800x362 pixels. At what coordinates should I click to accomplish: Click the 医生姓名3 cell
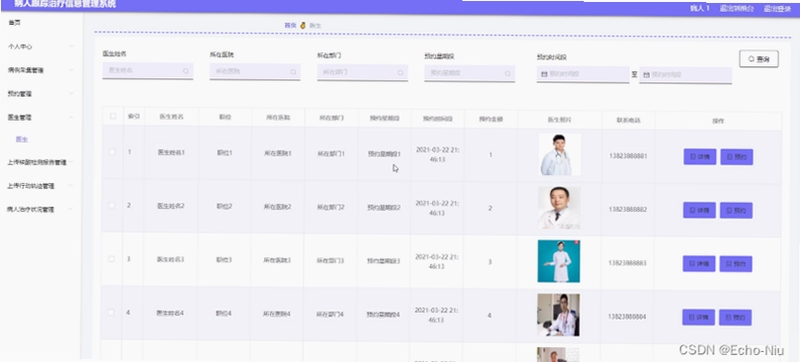pos(170,260)
